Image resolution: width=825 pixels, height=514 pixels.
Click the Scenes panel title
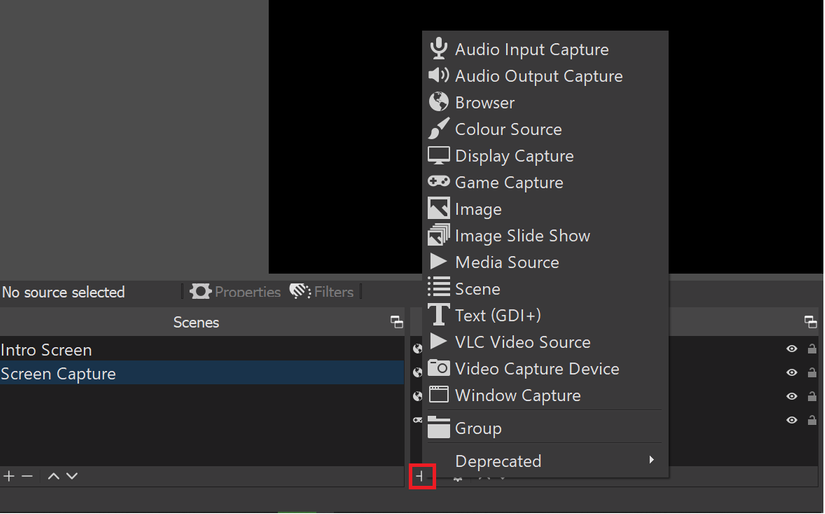[x=196, y=322]
